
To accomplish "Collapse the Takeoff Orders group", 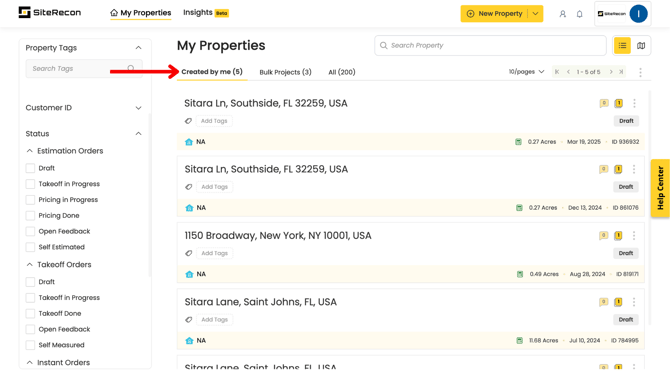I will (29, 264).
